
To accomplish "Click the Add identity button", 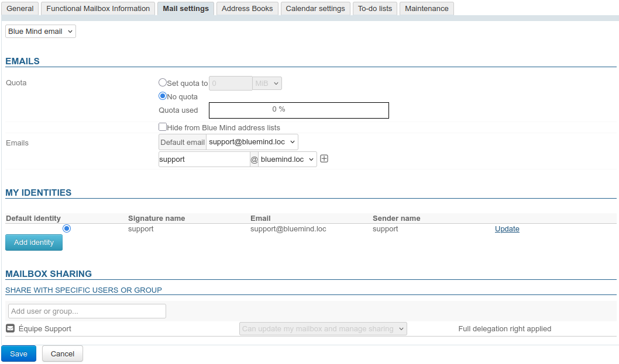I will tap(34, 242).
